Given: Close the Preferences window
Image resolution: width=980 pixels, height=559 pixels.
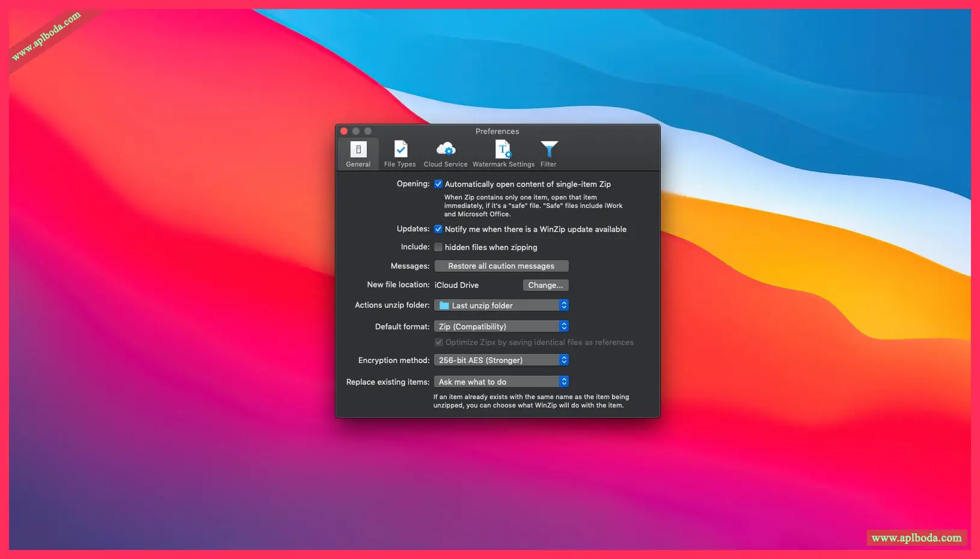Looking at the screenshot, I should 344,131.
